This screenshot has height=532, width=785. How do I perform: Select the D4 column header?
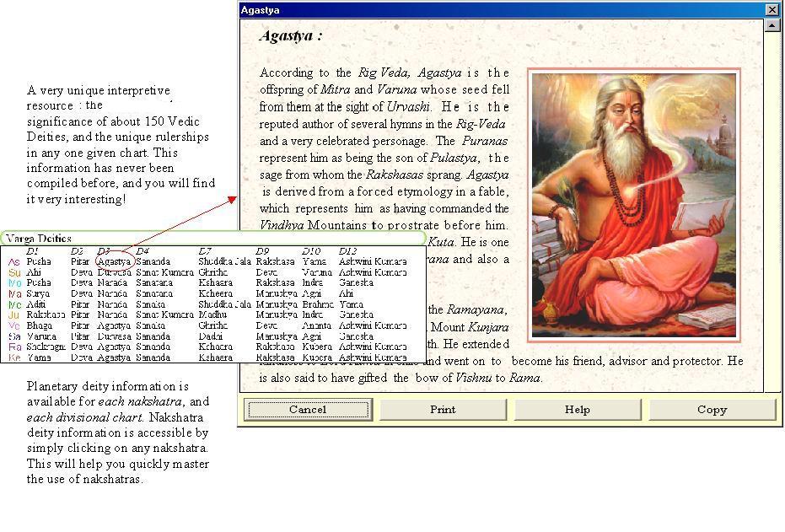(x=142, y=250)
